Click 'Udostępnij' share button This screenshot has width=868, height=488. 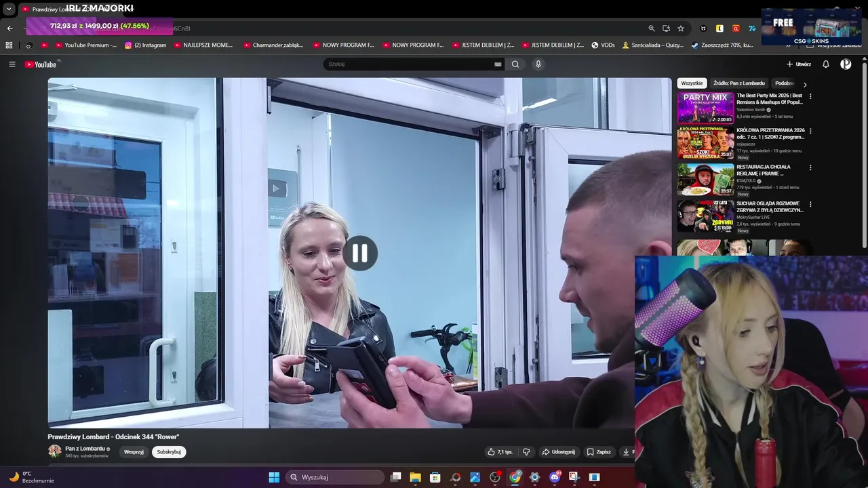tap(558, 452)
